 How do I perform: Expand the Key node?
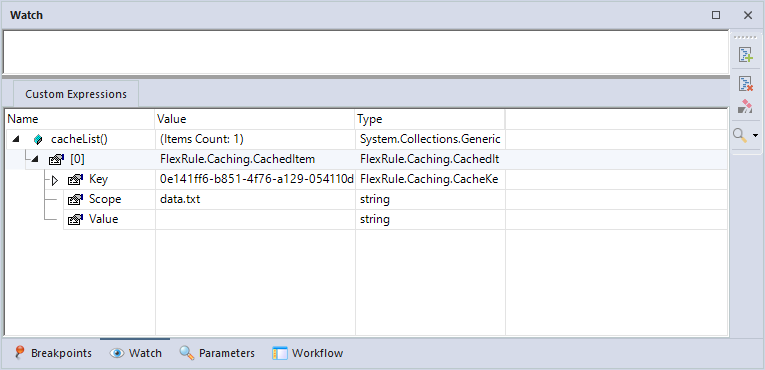coord(55,180)
